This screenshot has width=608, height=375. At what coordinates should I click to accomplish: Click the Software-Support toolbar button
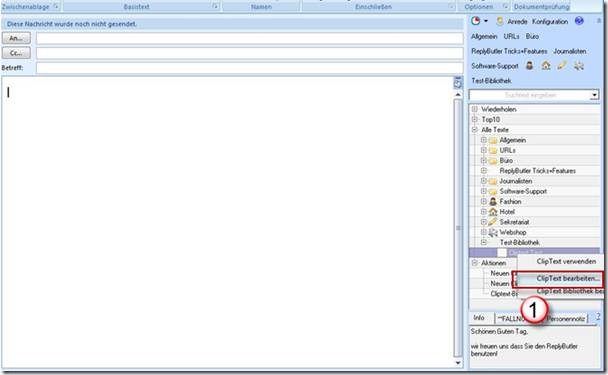495,66
